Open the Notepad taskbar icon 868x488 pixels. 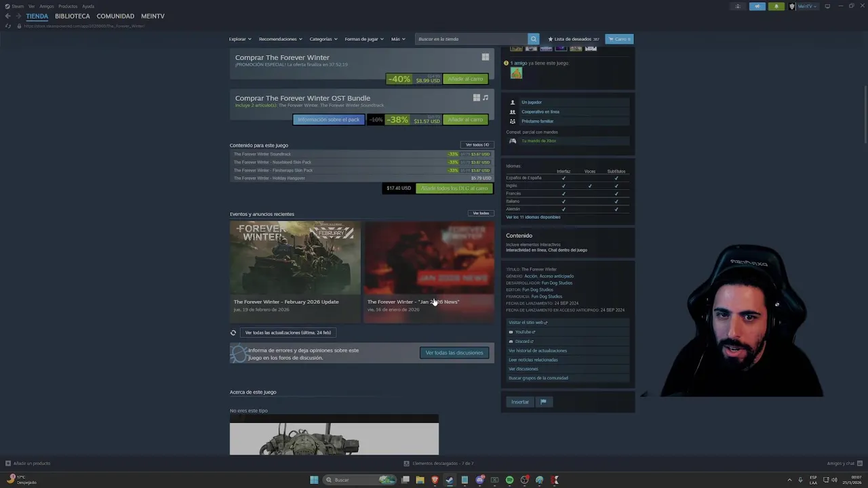(465, 480)
